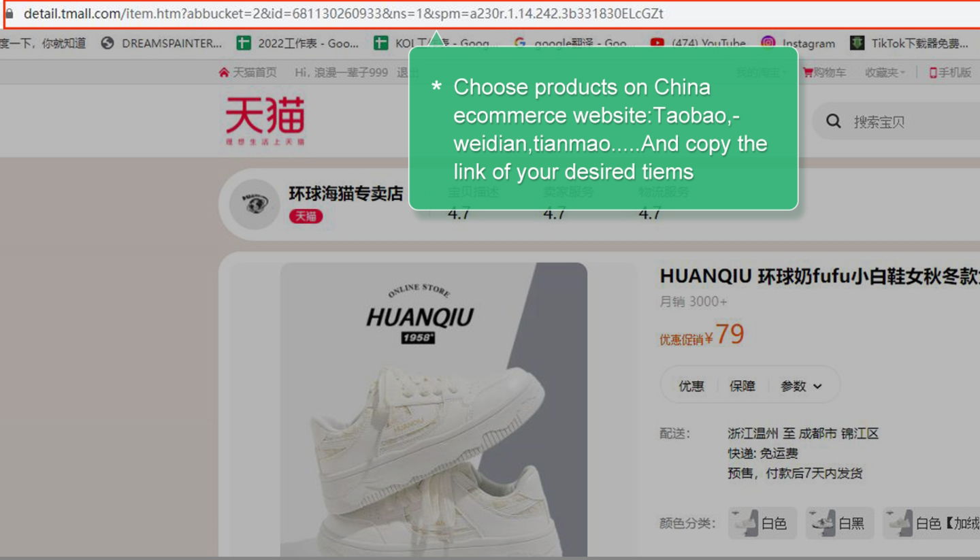This screenshot has width=980, height=560.
Task: Click the lock icon in the address bar
Action: [x=9, y=14]
